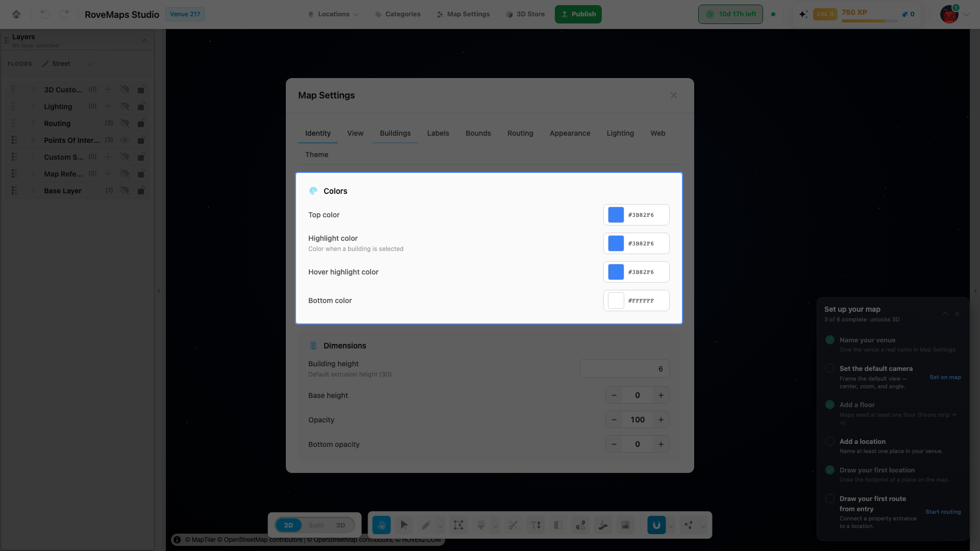Viewport: 980px width, 551px height.
Task: Open the Locations dropdown menu
Action: coord(333,14)
